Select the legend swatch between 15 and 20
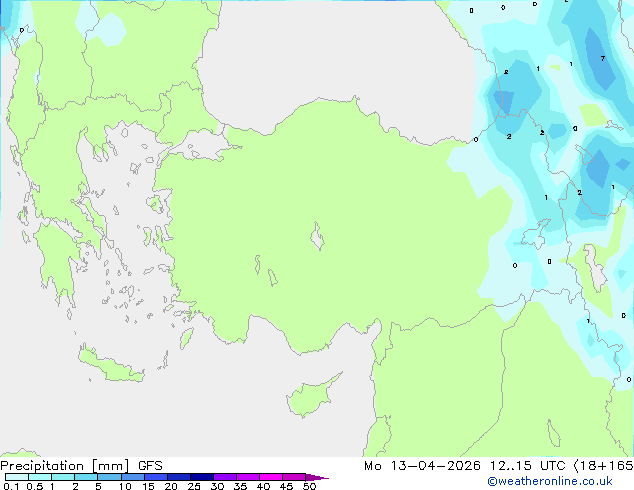The image size is (634, 490). click(x=155, y=477)
